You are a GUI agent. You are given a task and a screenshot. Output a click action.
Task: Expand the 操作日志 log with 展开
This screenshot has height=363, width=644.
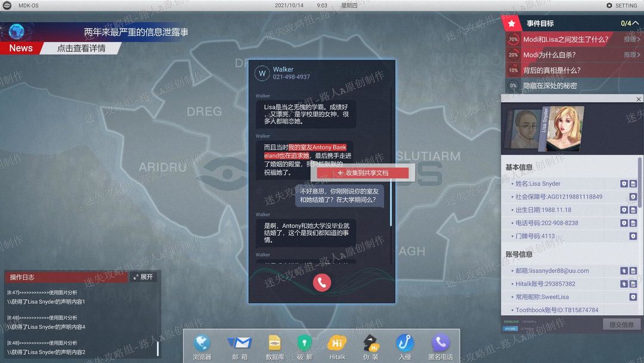143,277
